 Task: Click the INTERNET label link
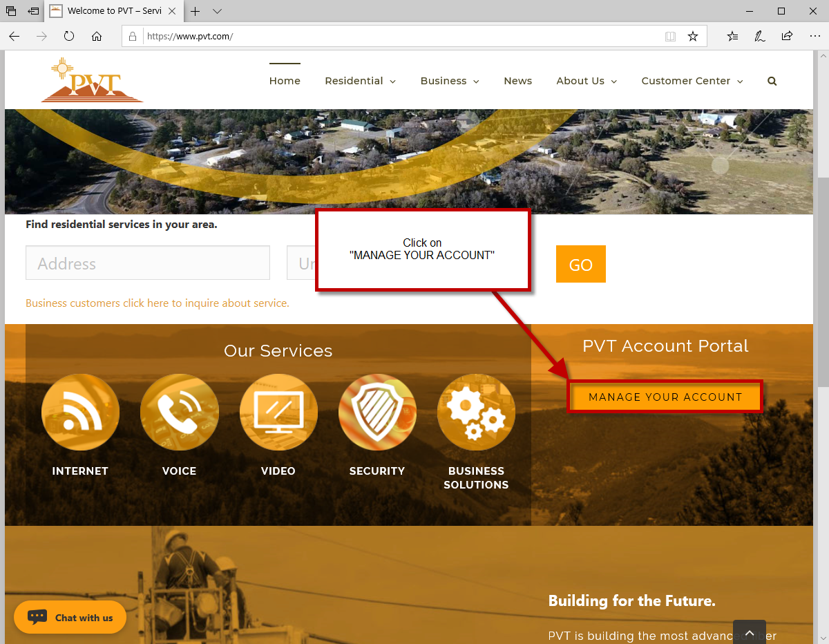coord(80,471)
